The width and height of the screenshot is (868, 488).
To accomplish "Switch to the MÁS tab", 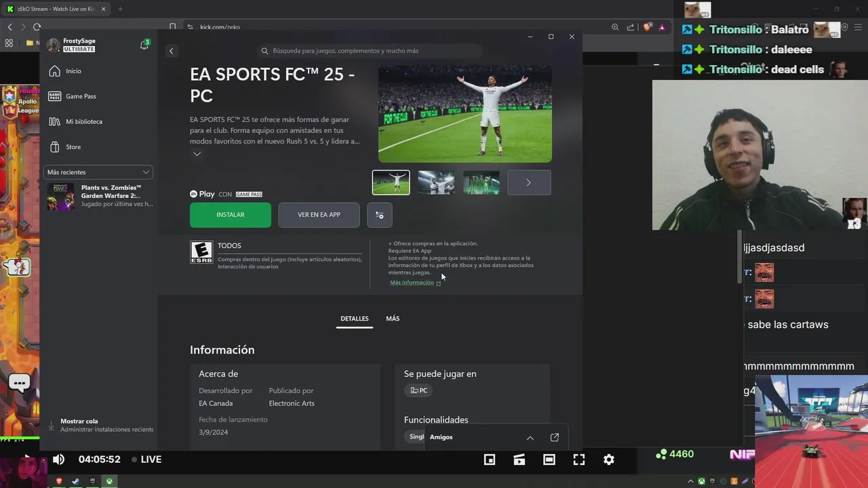I will pos(393,319).
